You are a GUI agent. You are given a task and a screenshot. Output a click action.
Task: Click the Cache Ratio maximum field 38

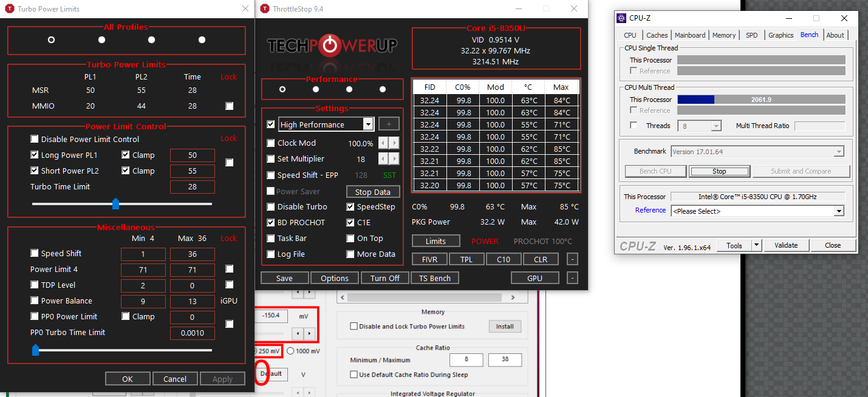tap(505, 360)
